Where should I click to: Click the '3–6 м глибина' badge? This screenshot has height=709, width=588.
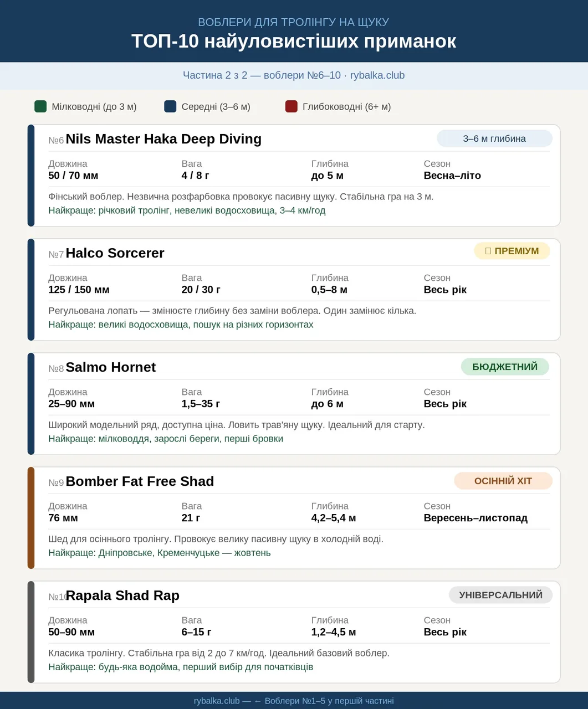494,138
